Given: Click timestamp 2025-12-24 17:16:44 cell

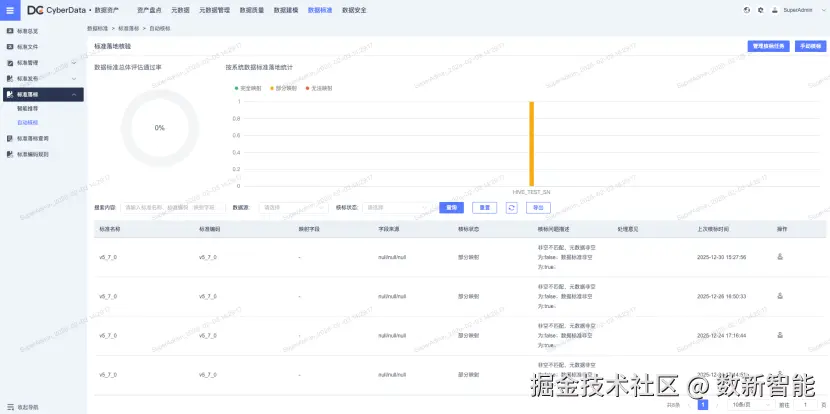Looking at the screenshot, I should (721, 336).
